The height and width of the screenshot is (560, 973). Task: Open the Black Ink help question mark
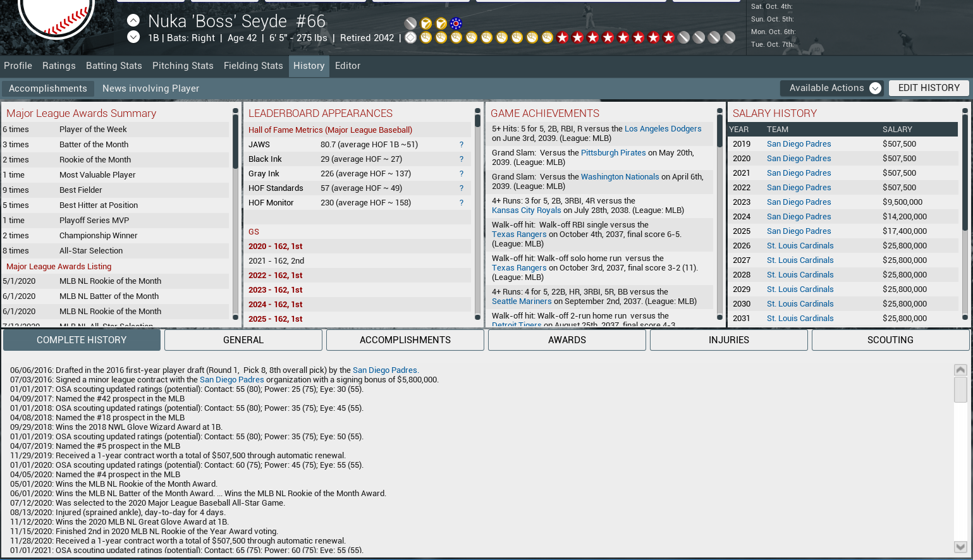click(x=461, y=159)
